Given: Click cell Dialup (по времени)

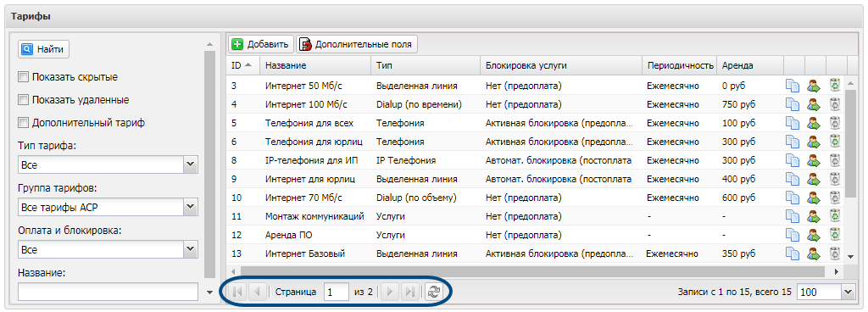Looking at the screenshot, I should (x=426, y=104).
